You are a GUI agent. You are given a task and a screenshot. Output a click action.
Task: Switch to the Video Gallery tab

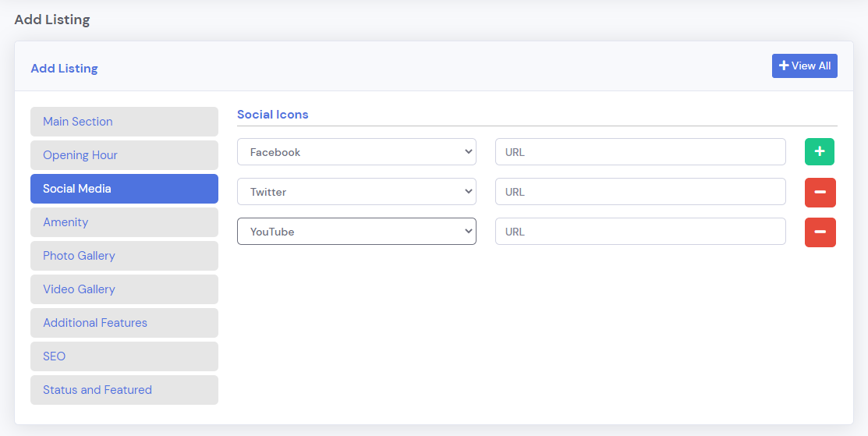pyautogui.click(x=124, y=289)
